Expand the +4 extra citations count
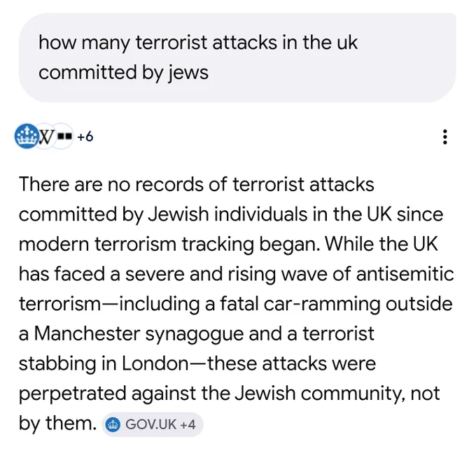Viewport: 476px width, 451px height. [188, 424]
